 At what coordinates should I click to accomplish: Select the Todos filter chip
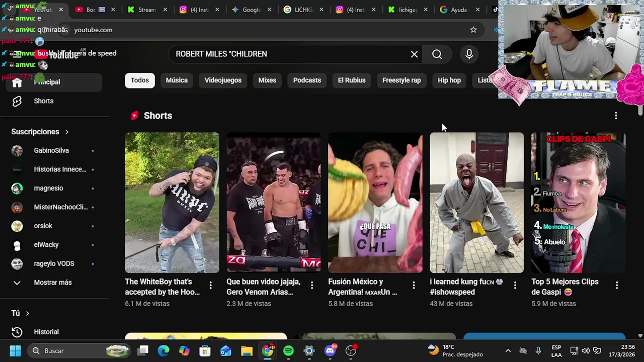[140, 80]
